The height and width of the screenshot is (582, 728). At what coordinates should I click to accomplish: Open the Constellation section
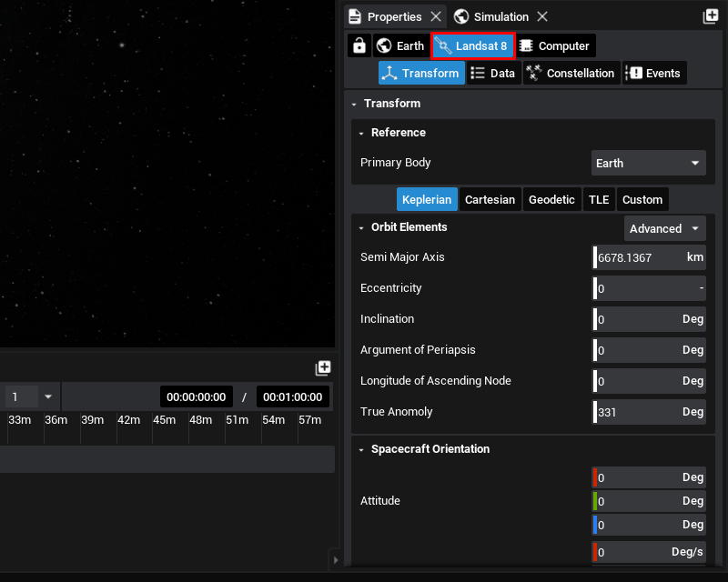click(x=572, y=73)
